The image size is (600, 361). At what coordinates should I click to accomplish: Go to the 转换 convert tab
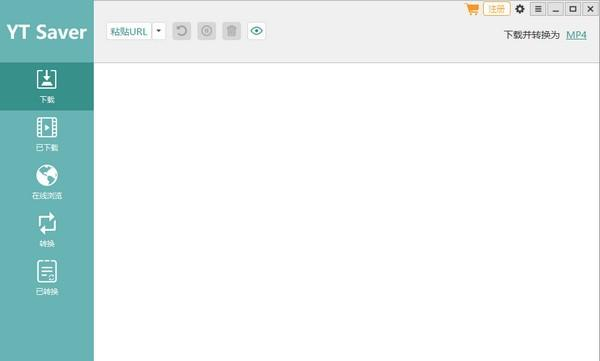pos(47,230)
